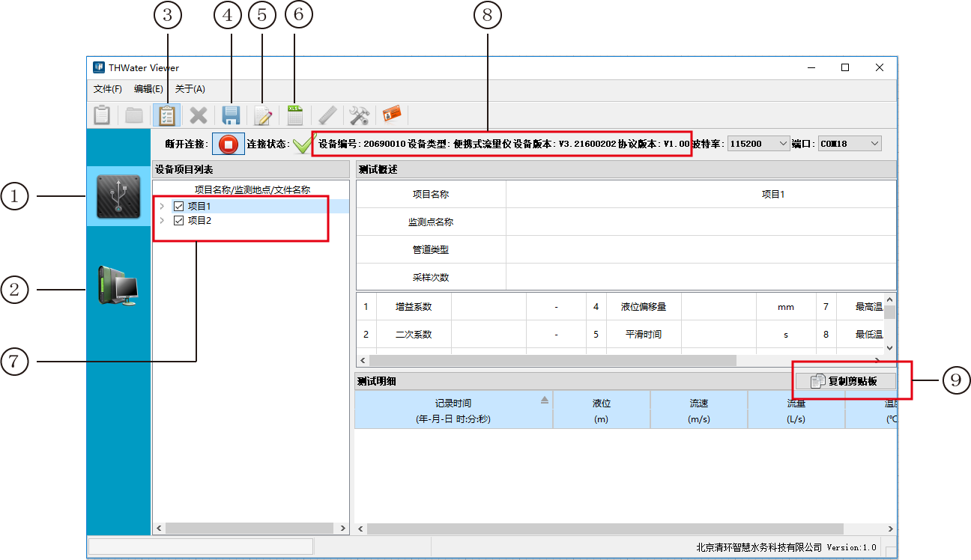Click the 平滑时间 parameter cell
The height and width of the screenshot is (560, 971).
[644, 335]
